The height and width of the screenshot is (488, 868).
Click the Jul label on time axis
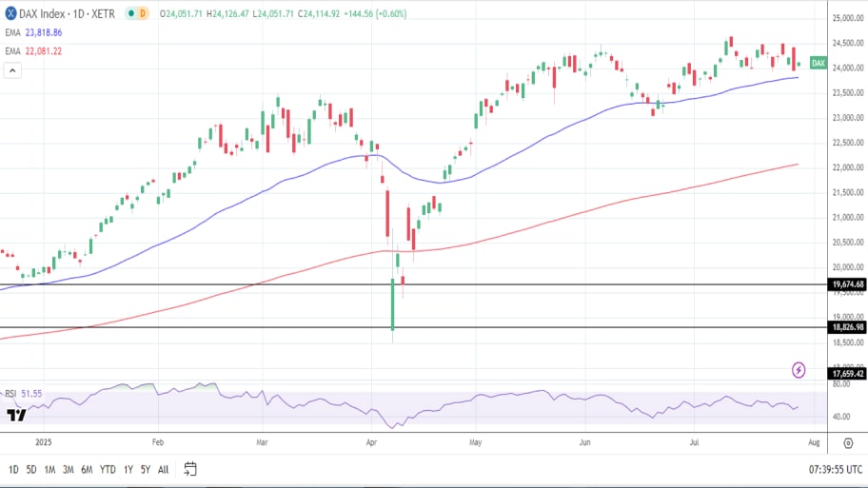click(x=694, y=442)
